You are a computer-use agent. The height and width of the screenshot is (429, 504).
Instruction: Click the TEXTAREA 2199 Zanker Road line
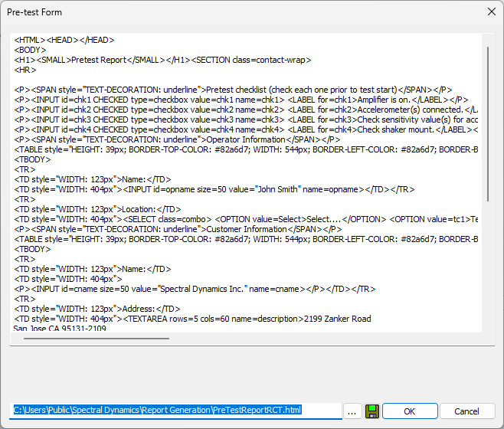coord(191,319)
